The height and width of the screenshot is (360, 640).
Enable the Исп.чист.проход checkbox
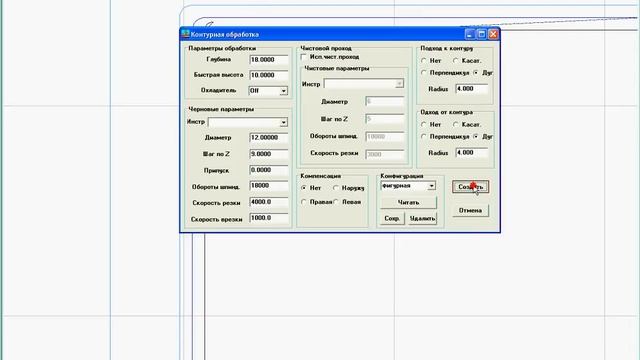click(x=304, y=57)
